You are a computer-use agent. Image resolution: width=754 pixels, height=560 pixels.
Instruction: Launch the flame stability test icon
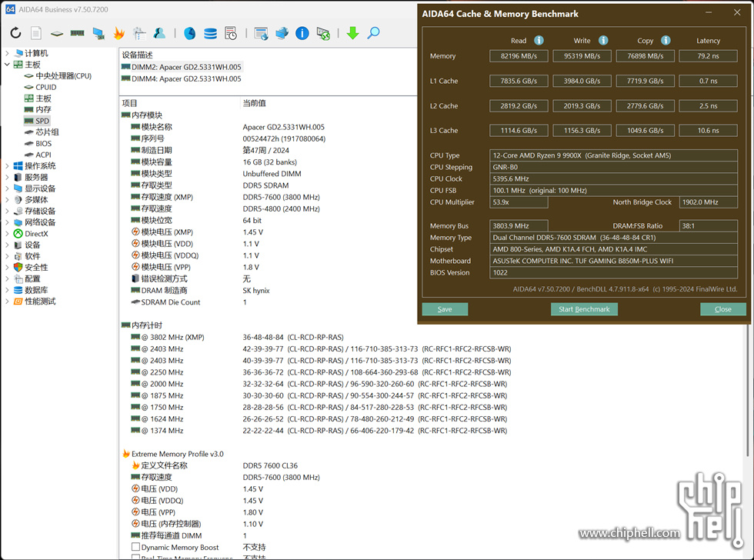(x=118, y=33)
